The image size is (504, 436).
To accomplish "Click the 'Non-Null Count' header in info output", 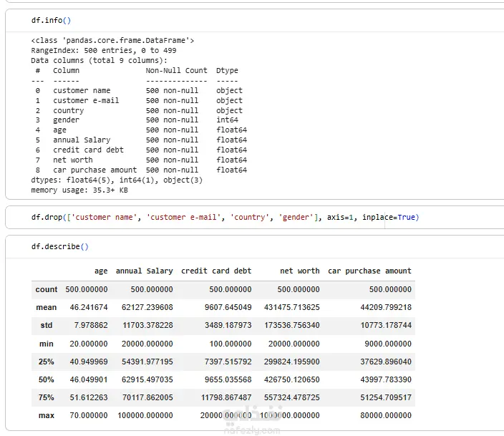I will (x=176, y=70).
